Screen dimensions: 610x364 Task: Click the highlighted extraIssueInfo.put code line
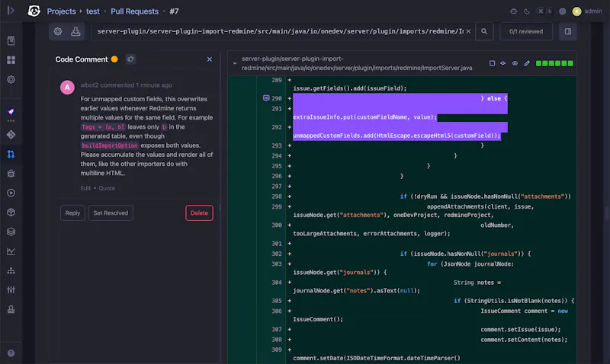[365, 117]
